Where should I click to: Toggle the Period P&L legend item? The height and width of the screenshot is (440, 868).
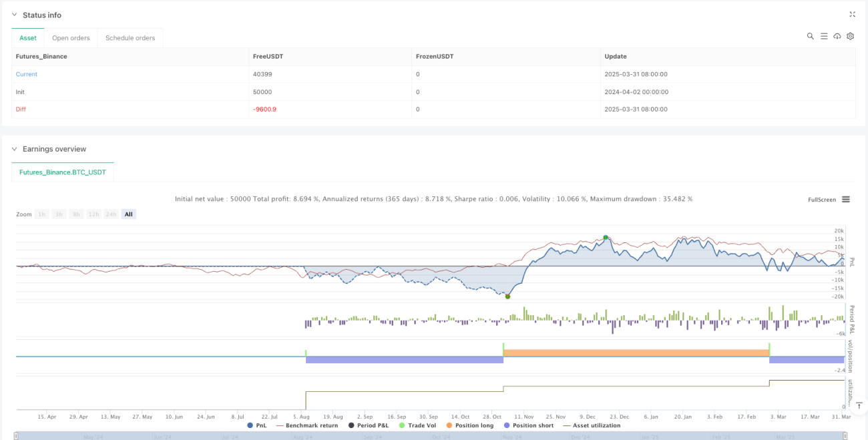coord(368,425)
